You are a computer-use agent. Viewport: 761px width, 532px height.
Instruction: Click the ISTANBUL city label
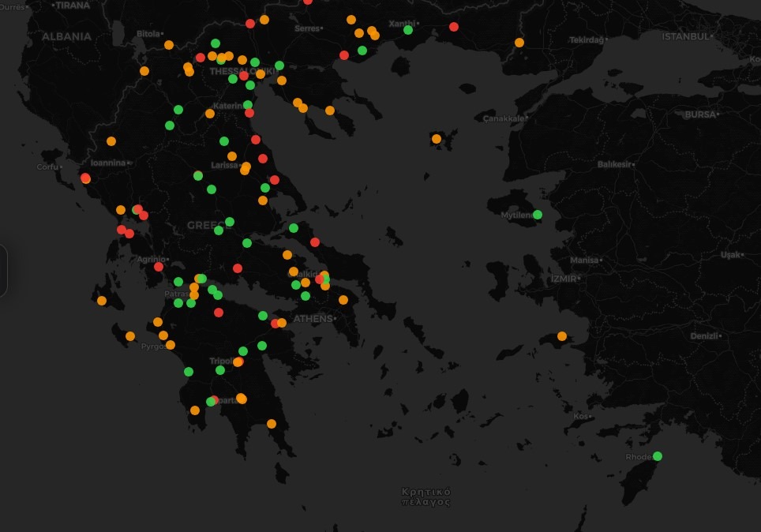[x=685, y=36]
